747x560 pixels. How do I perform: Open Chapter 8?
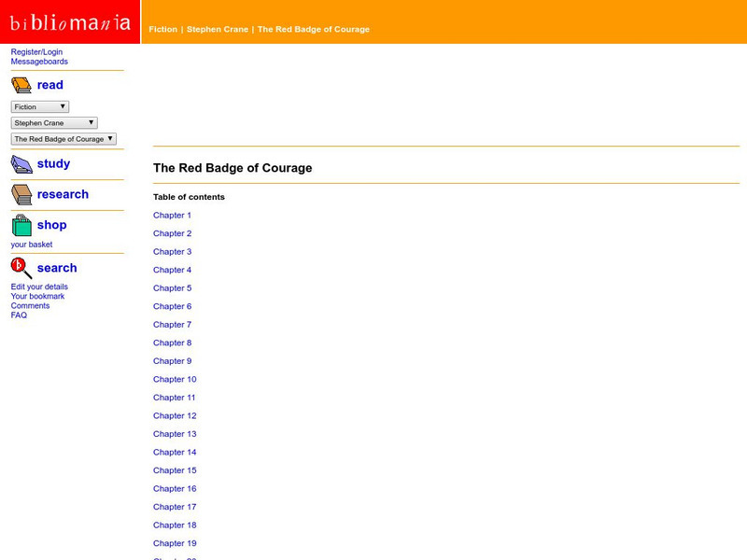click(172, 343)
